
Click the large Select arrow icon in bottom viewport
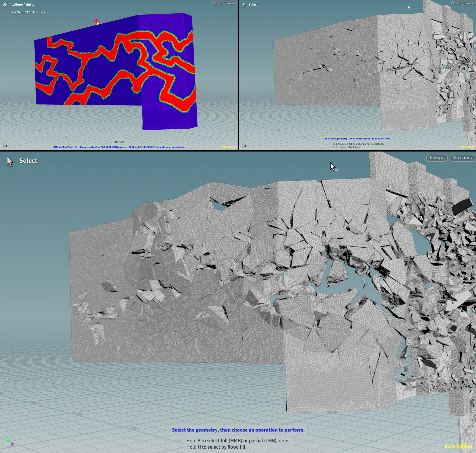(10, 161)
